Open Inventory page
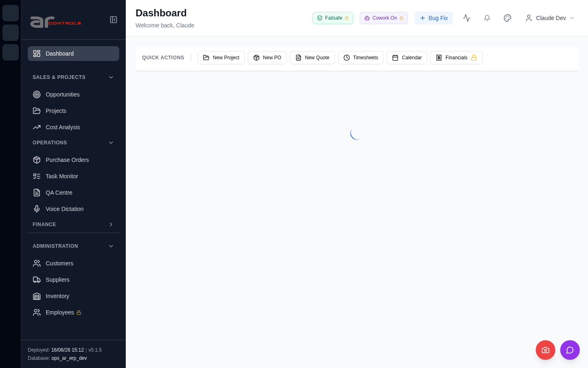The image size is (588, 368). coord(73,296)
